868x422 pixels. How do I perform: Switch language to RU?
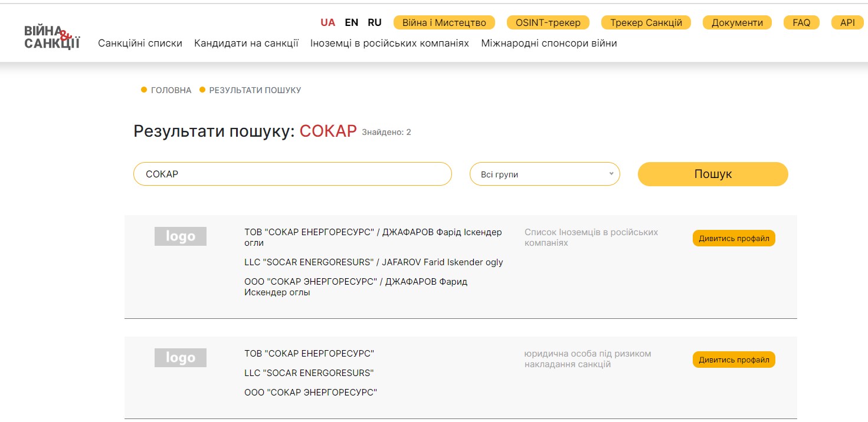click(x=374, y=22)
